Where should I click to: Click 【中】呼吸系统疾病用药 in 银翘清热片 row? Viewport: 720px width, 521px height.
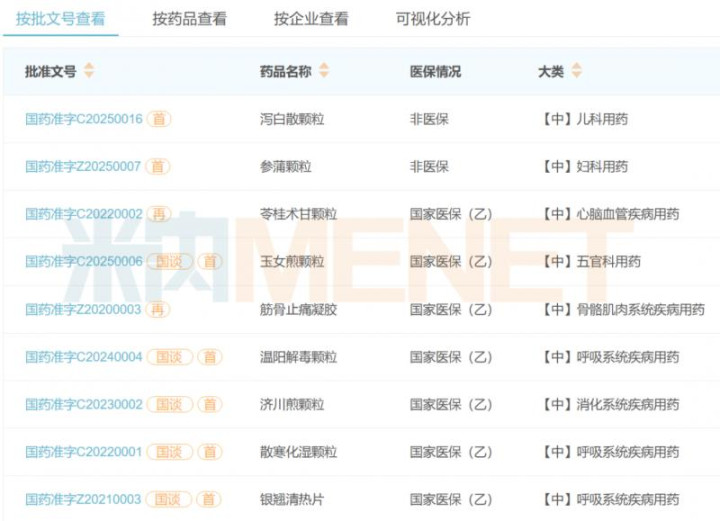tap(609, 499)
